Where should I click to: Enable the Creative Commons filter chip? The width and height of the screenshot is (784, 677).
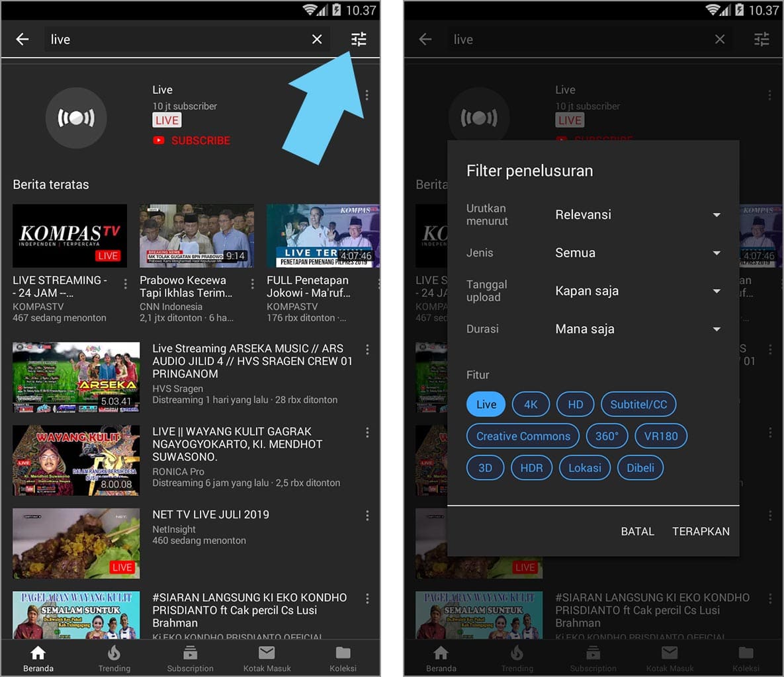pyautogui.click(x=522, y=436)
